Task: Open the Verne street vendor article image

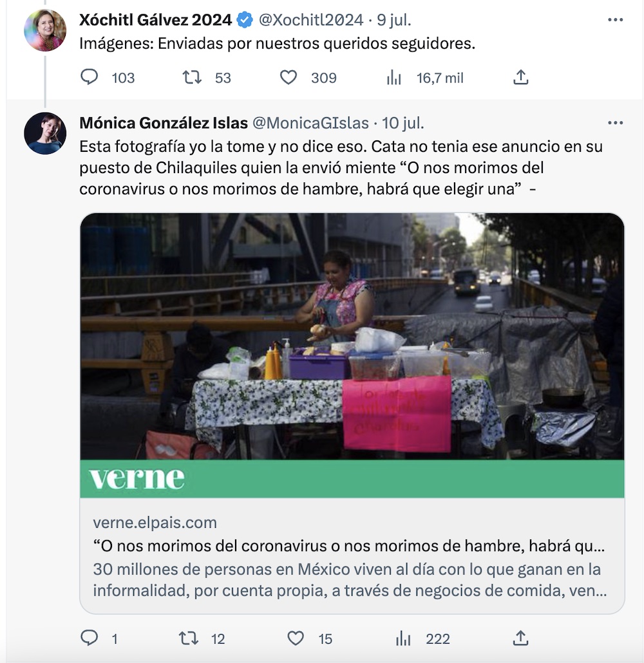Action: [x=352, y=336]
